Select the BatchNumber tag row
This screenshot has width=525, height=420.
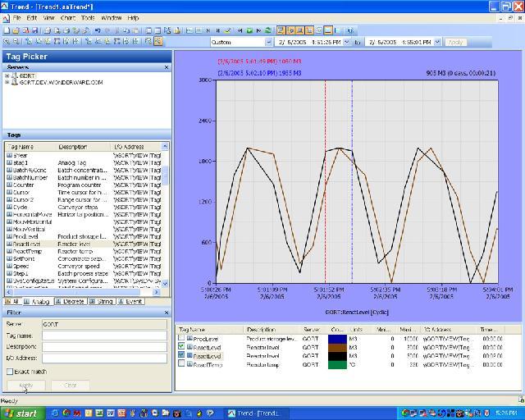(84, 177)
